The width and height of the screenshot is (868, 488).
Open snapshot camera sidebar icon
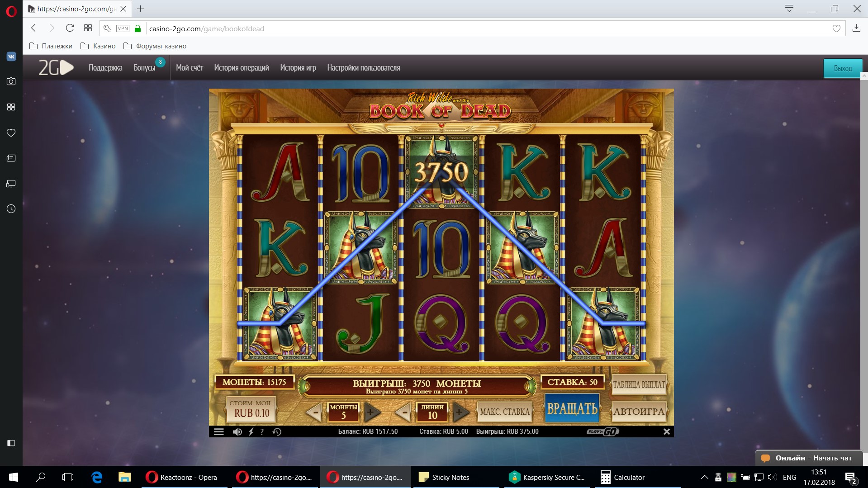tap(11, 81)
